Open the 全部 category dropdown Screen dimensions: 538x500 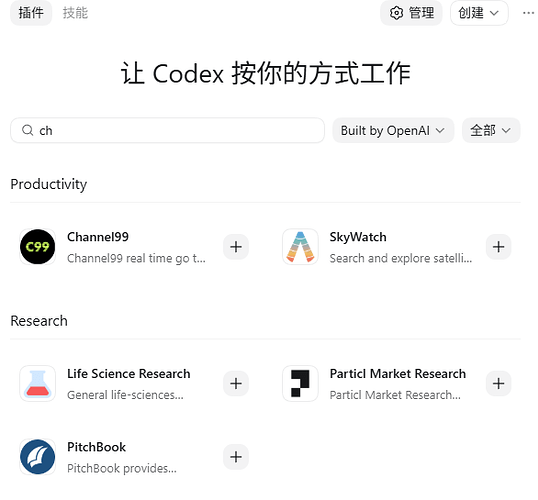tap(491, 130)
